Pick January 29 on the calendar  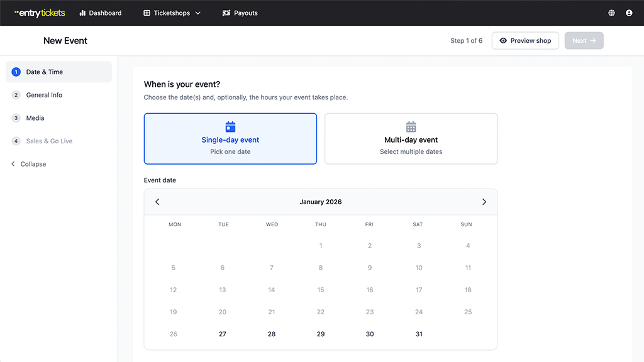point(321,334)
